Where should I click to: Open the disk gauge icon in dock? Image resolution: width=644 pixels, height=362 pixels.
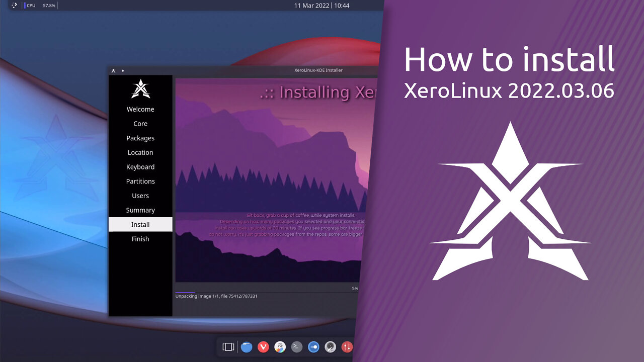(331, 347)
